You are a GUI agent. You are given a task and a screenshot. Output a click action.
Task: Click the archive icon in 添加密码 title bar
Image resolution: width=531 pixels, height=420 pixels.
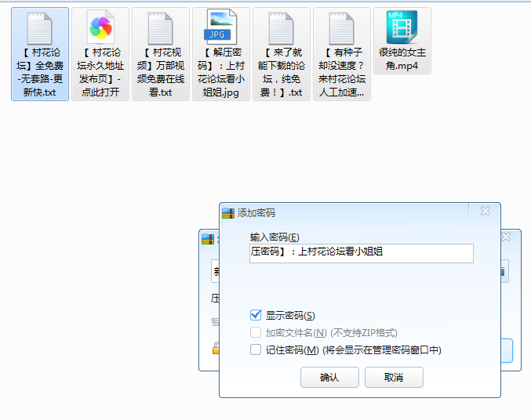pyautogui.click(x=228, y=212)
